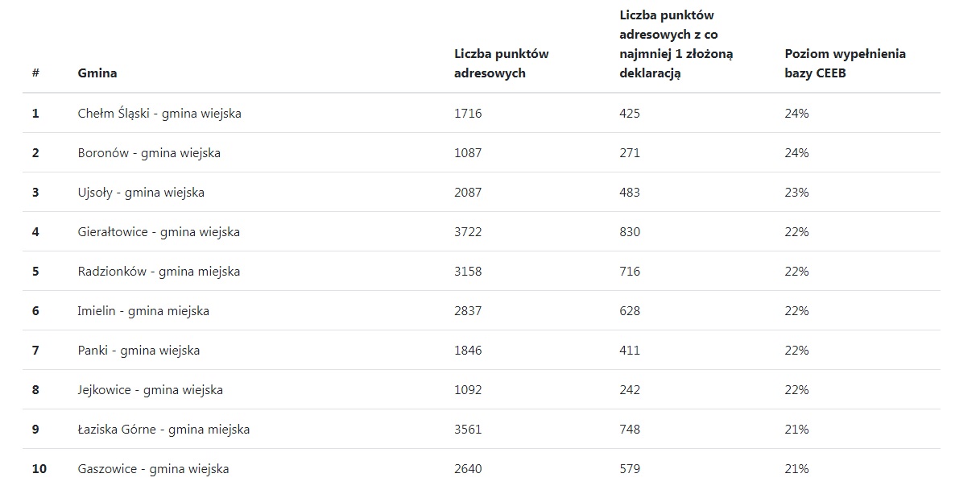Click the Gmina column header

97,73
